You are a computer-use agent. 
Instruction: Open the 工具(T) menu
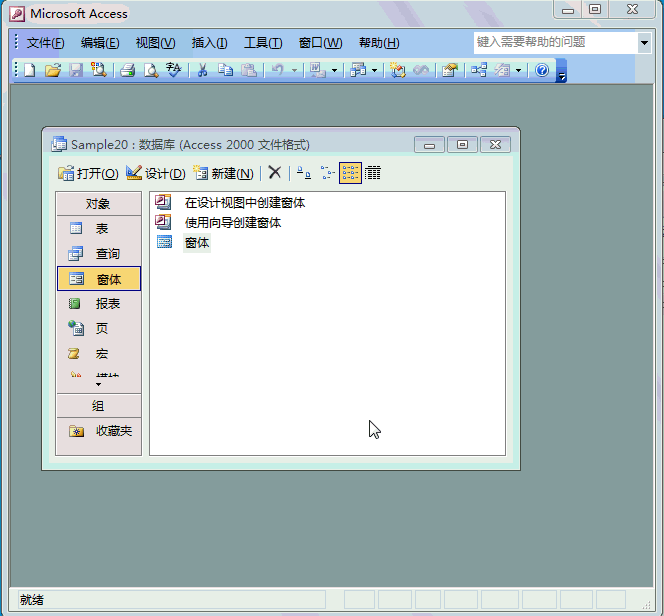(x=263, y=43)
